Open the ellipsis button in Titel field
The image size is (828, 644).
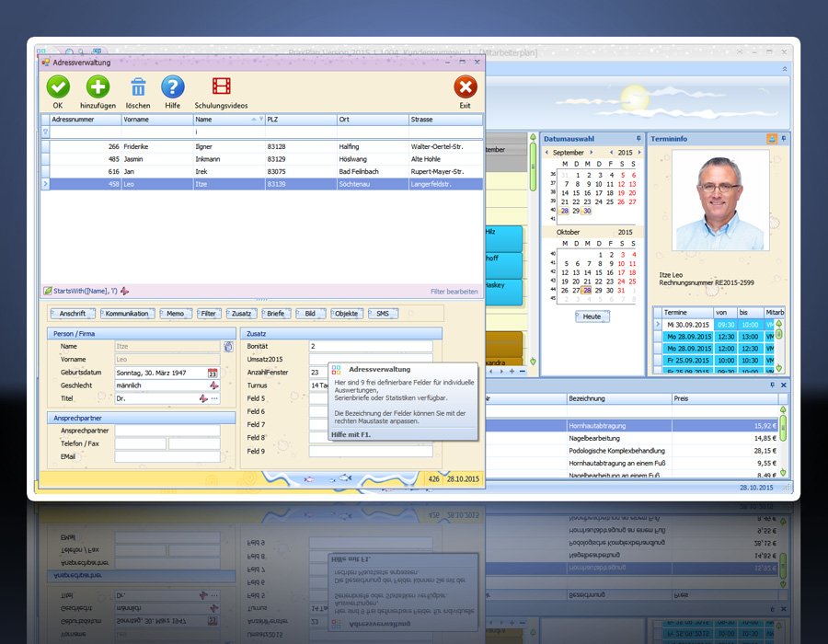pos(214,398)
